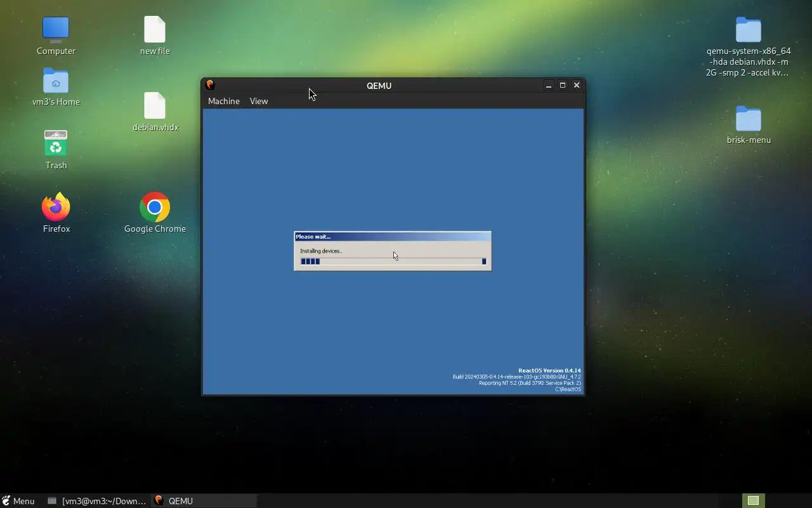Click the workspace switcher in the panel
This screenshot has height=508, width=812.
pos(753,501)
